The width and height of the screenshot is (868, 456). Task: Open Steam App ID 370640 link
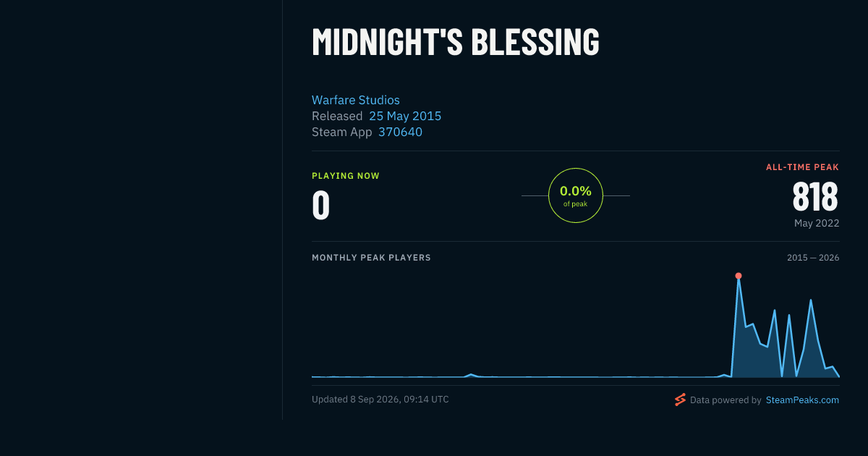point(400,132)
